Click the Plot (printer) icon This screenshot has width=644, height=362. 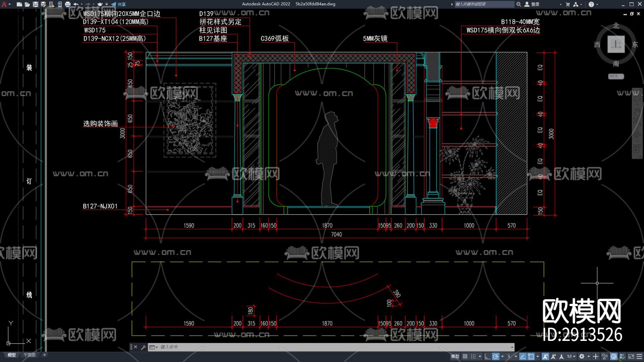coord(68,4)
